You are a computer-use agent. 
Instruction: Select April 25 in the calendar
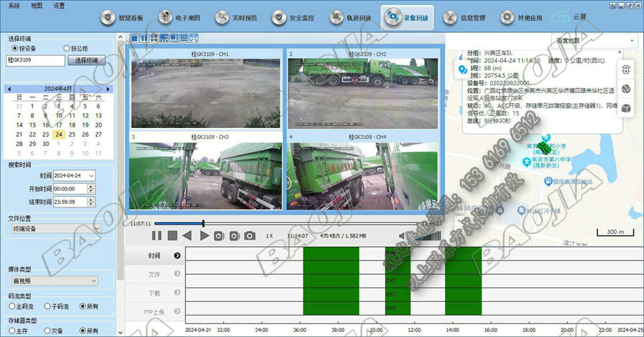[x=72, y=134]
